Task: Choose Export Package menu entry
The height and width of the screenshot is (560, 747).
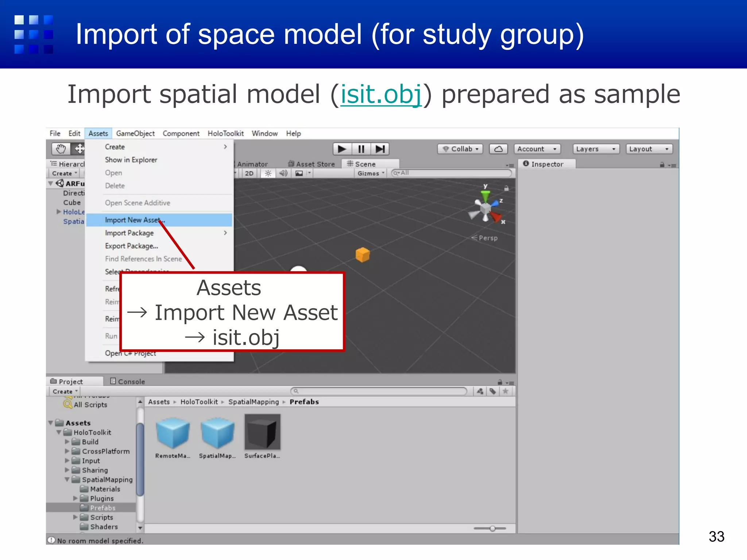Action: click(159, 246)
